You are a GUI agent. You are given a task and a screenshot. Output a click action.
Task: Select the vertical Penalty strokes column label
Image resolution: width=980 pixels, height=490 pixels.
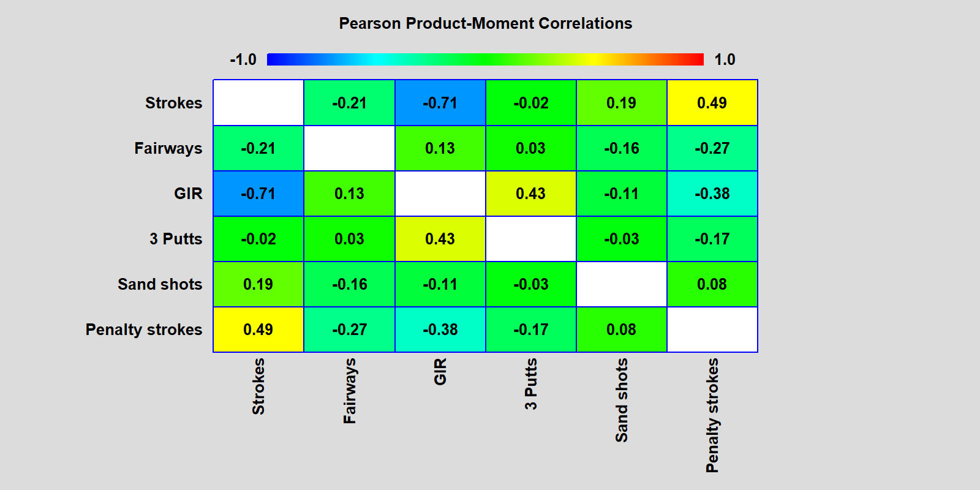click(712, 415)
